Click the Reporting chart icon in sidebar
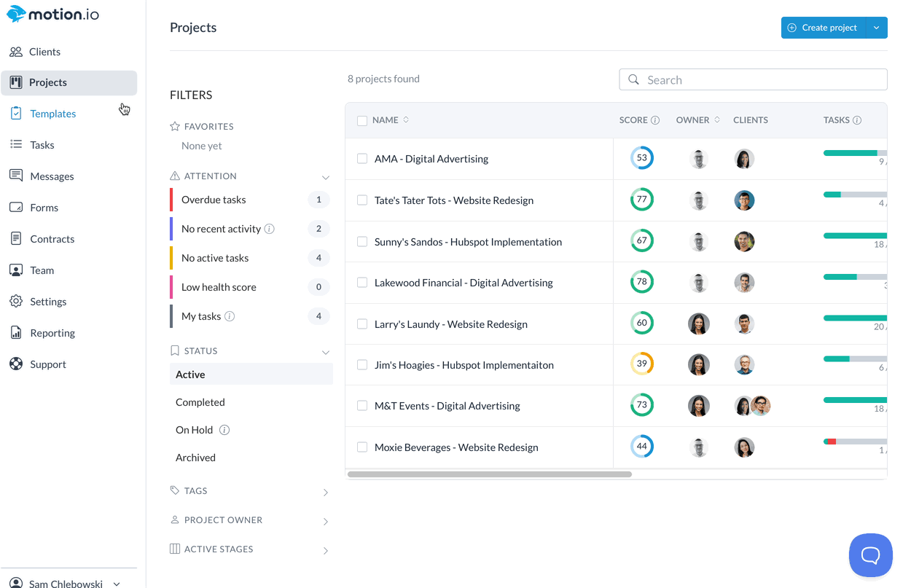Screen dimensions: 911x588 point(16,333)
